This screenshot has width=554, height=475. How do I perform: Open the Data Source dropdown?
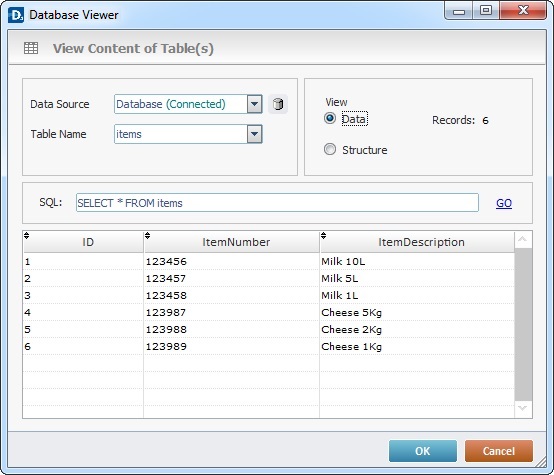254,104
